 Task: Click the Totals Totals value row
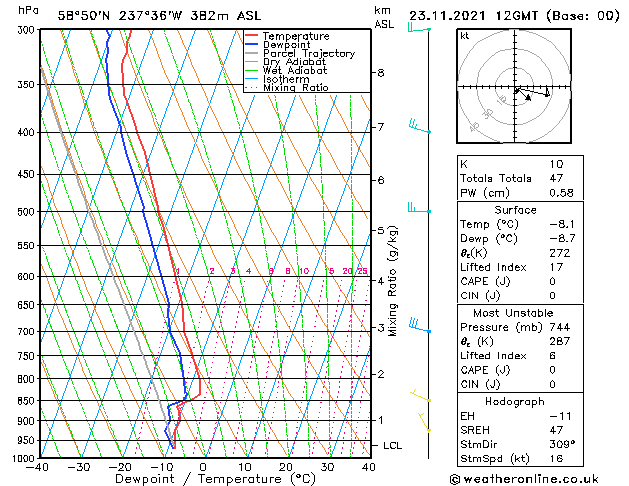[520, 178]
